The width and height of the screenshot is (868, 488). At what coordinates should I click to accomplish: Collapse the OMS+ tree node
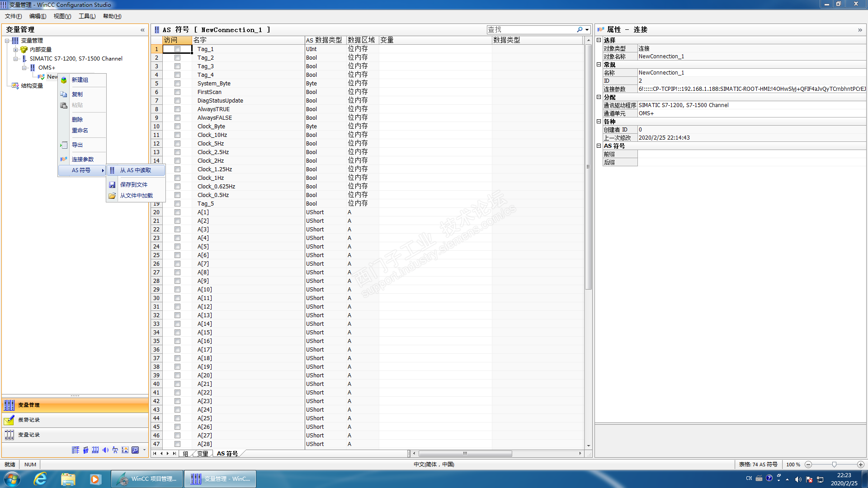(24, 68)
